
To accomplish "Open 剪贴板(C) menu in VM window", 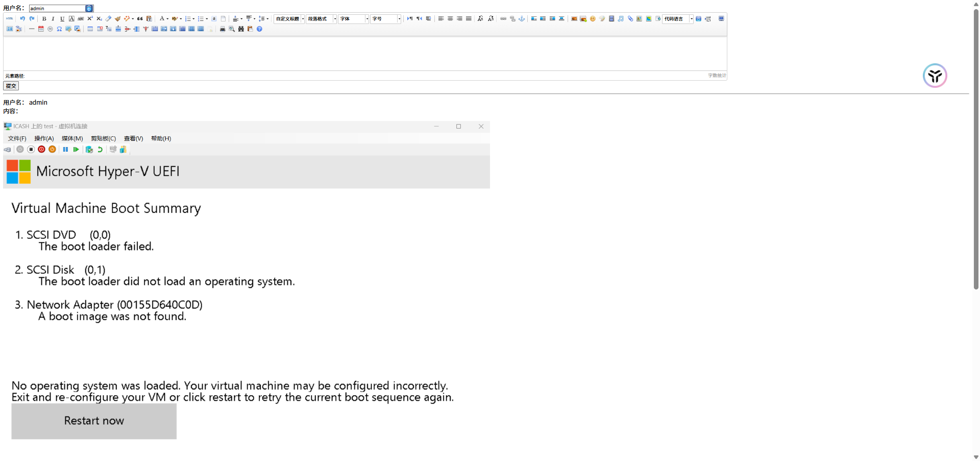I will point(103,138).
